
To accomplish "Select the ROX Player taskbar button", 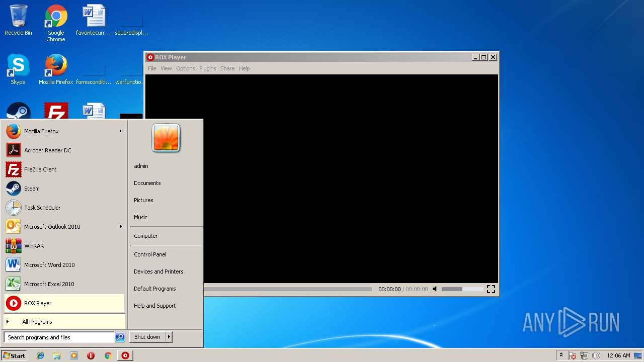I will pos(125,355).
